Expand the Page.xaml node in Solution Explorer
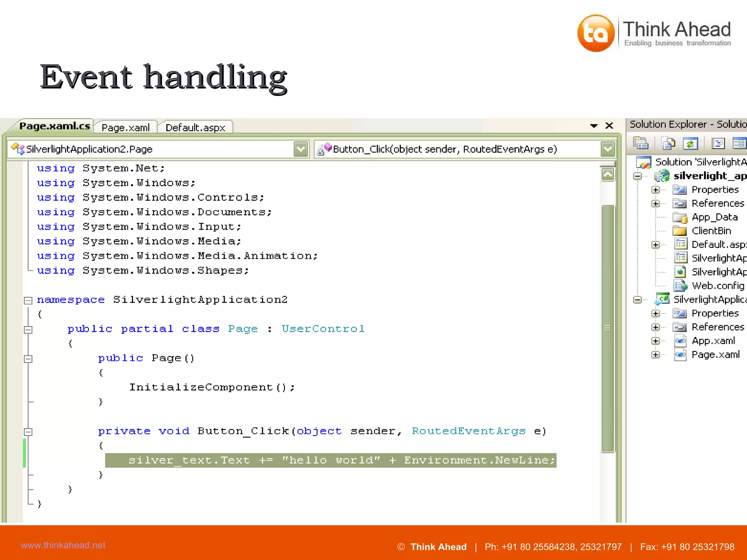Image resolution: width=747 pixels, height=560 pixels. point(655,355)
